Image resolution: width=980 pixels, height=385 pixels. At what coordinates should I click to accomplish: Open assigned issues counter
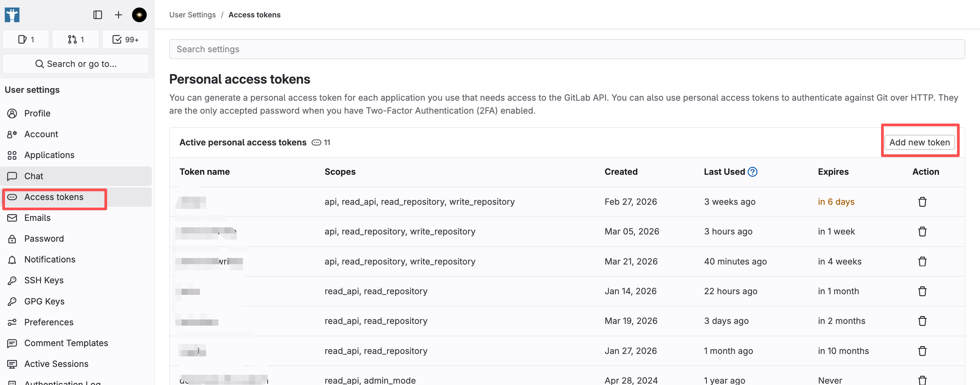pyautogui.click(x=26, y=40)
